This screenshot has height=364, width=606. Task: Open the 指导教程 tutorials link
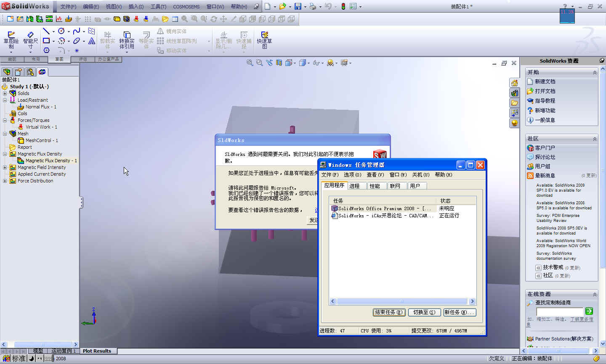coord(545,101)
